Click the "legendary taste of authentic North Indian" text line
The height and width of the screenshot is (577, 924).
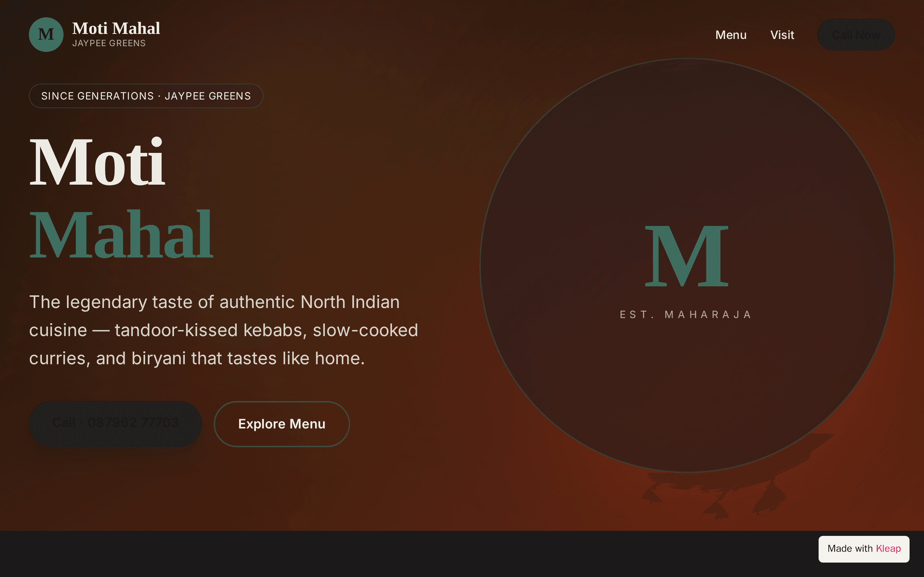coord(232,302)
